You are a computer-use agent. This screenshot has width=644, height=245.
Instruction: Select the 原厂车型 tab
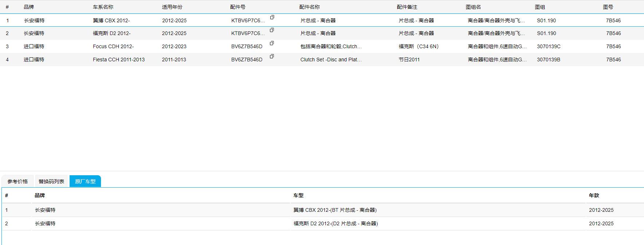85,181
